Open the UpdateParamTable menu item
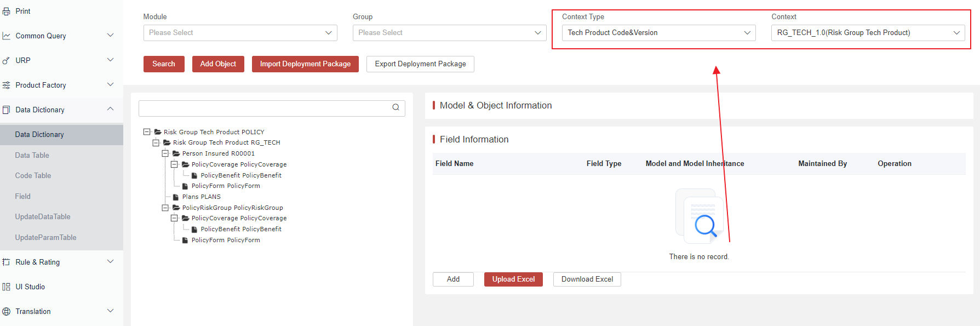Screen dimensions: 980x326 click(x=45, y=237)
